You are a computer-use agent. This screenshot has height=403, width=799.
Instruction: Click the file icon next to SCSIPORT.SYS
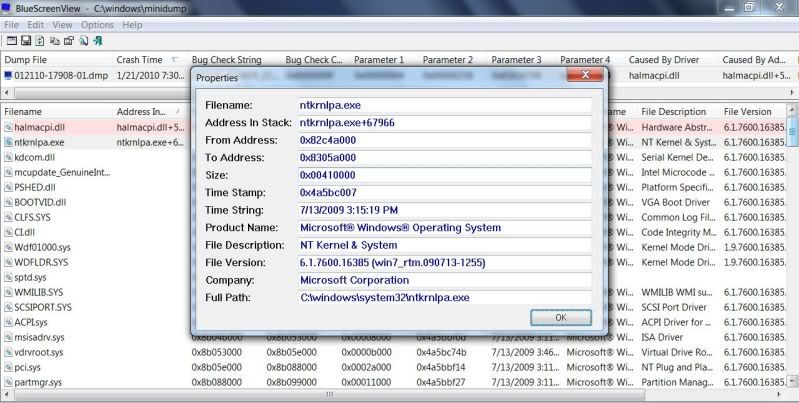click(x=8, y=307)
